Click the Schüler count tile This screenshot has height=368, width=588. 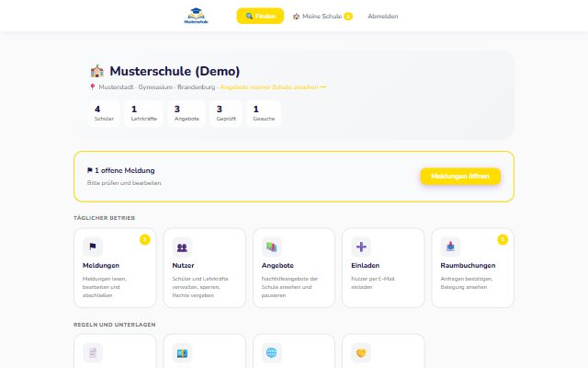click(x=104, y=113)
